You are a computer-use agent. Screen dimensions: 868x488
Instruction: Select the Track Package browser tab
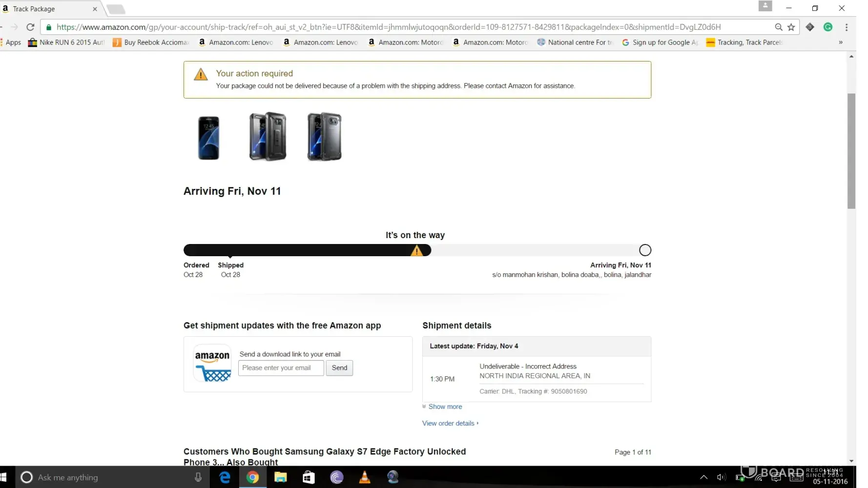51,9
